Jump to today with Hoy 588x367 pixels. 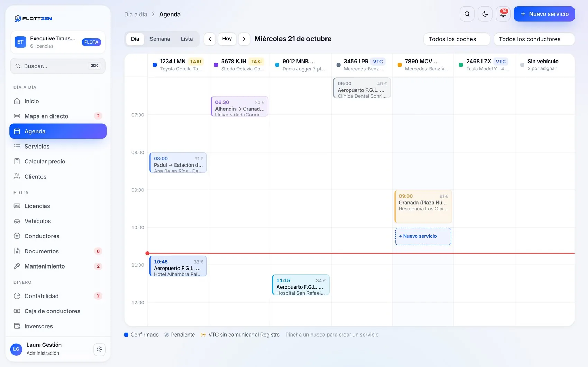tap(227, 39)
